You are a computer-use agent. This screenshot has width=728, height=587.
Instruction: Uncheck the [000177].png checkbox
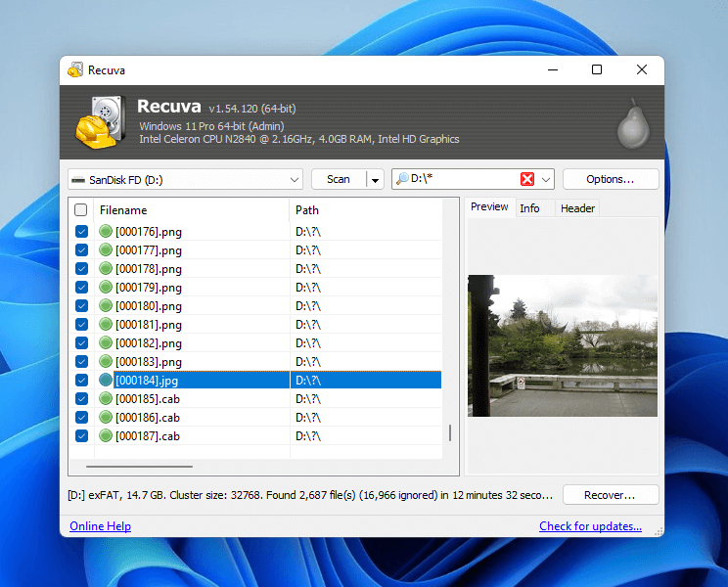(x=82, y=249)
